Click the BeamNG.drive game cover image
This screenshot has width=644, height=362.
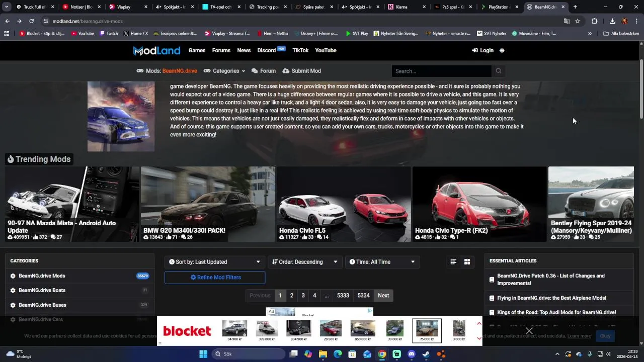[121, 116]
